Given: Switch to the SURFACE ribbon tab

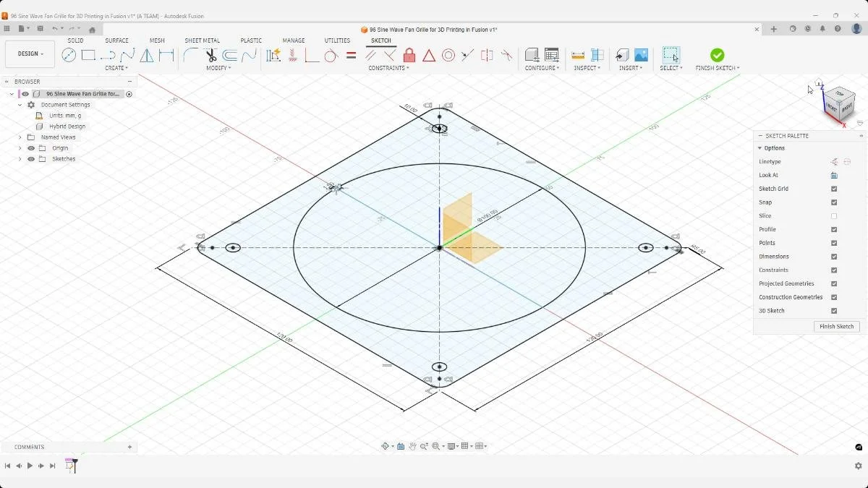Looking at the screenshot, I should 116,40.
